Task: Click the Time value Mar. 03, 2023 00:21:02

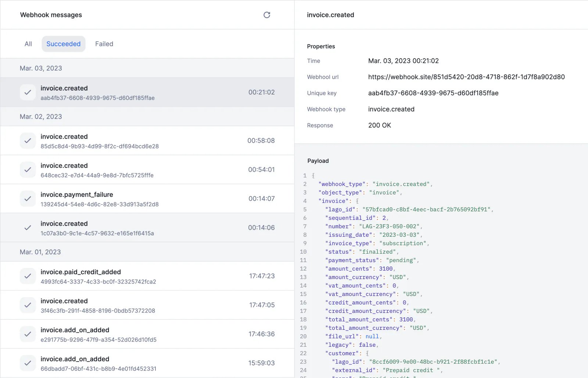Action: (404, 61)
